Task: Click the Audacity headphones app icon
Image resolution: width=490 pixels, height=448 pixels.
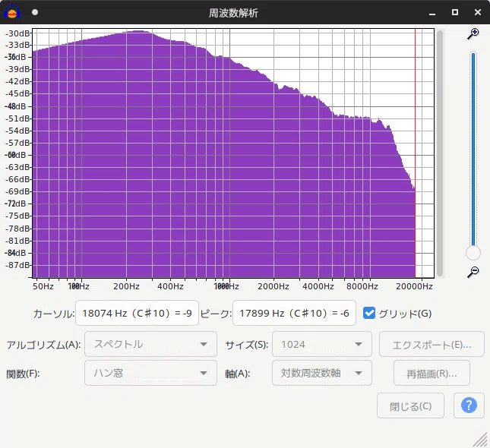Action: pos(12,12)
